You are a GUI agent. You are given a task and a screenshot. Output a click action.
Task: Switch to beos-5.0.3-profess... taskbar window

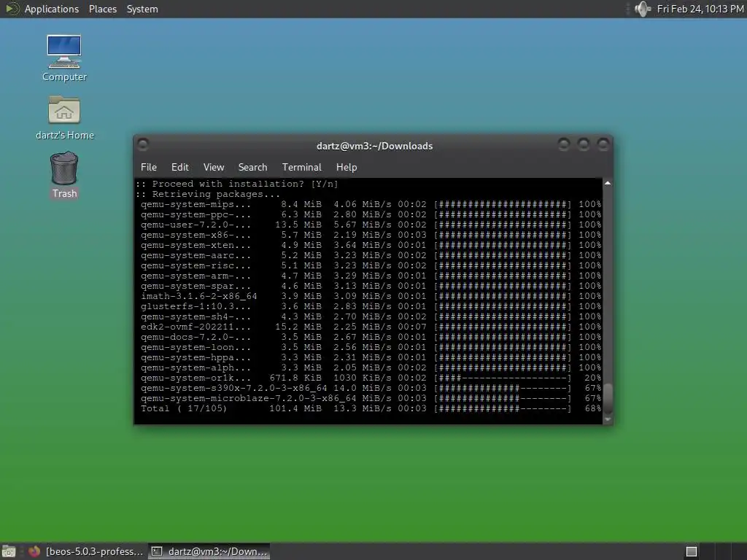(86, 551)
